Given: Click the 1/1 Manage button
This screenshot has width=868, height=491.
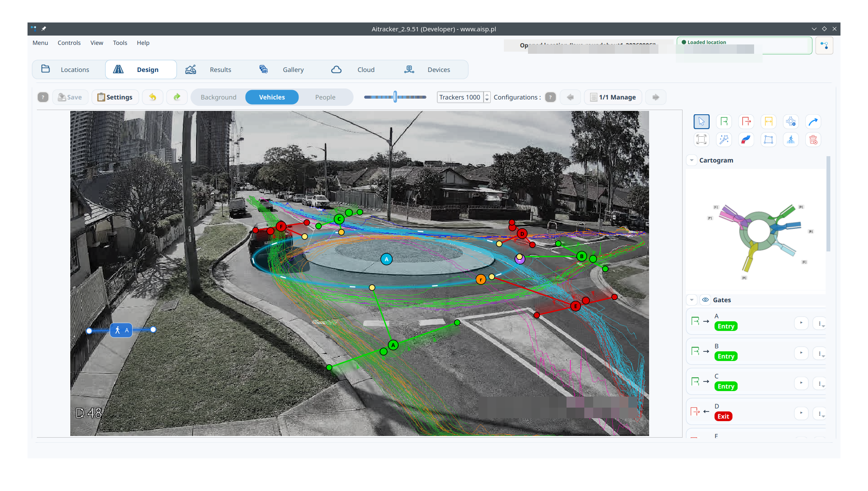Looking at the screenshot, I should point(613,97).
